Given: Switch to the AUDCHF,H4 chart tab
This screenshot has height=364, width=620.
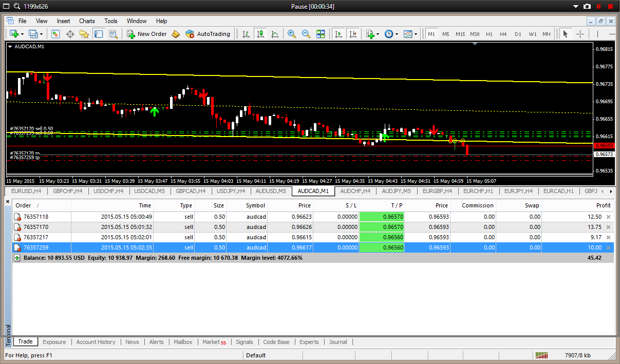Looking at the screenshot, I should (x=355, y=191).
